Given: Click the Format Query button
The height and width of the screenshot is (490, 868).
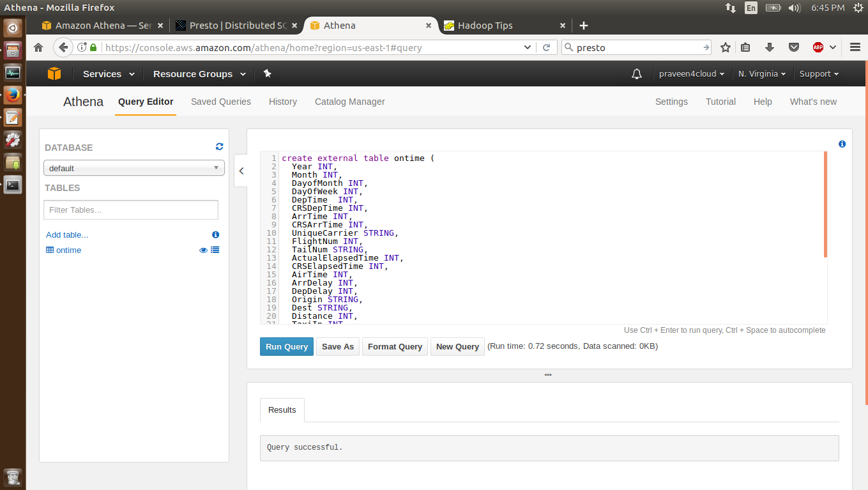Looking at the screenshot, I should point(395,347).
